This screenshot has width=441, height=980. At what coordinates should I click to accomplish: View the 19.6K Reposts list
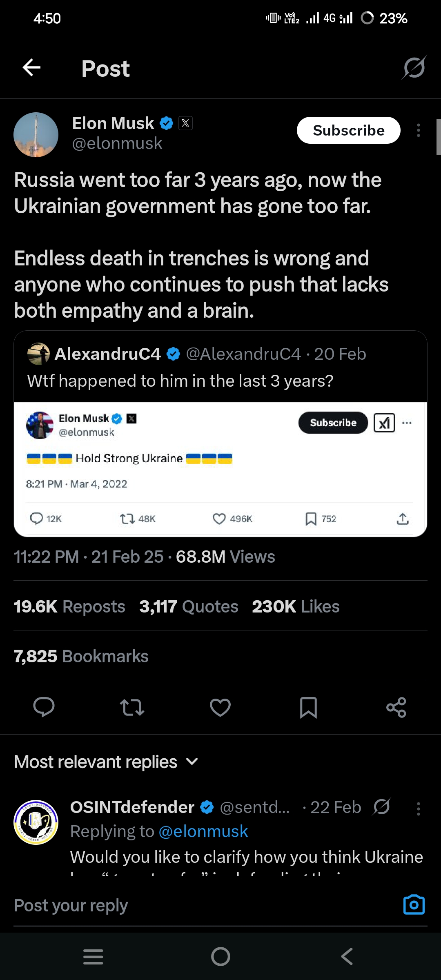[x=69, y=606]
